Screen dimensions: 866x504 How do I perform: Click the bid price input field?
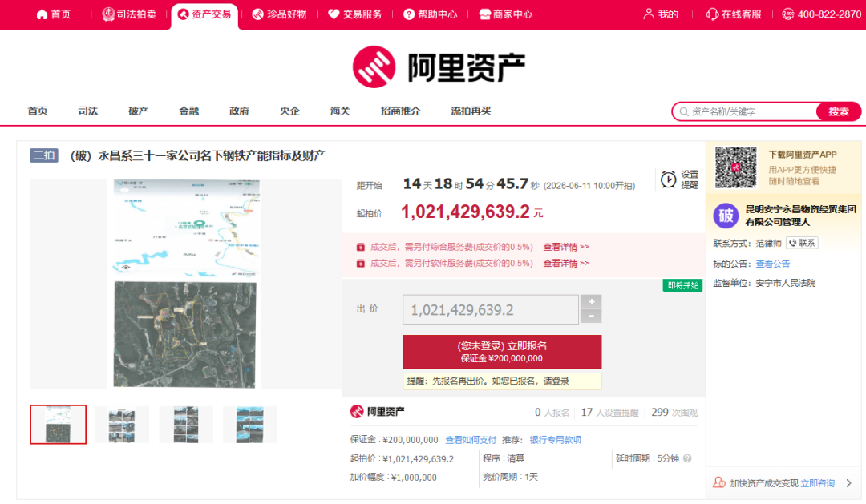point(491,309)
